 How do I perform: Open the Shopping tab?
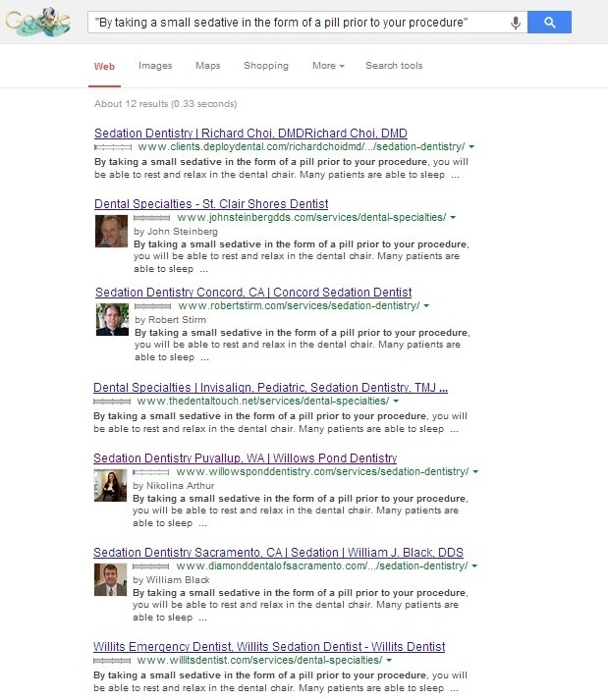[x=266, y=66]
